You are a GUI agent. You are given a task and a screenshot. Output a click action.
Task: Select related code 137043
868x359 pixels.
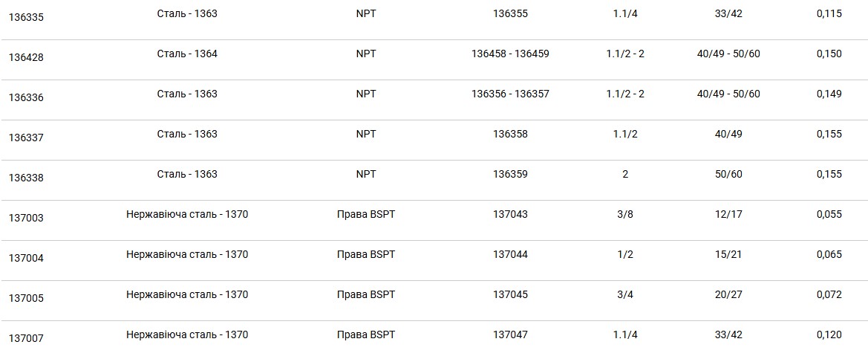(x=510, y=214)
